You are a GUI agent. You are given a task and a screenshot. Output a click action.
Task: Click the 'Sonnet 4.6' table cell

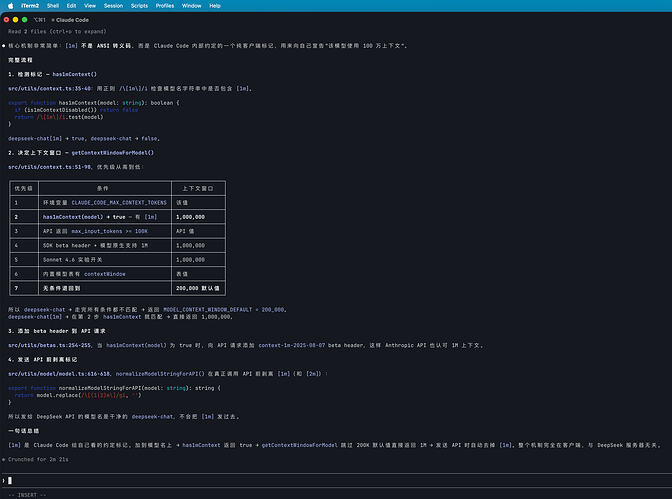tap(105, 260)
